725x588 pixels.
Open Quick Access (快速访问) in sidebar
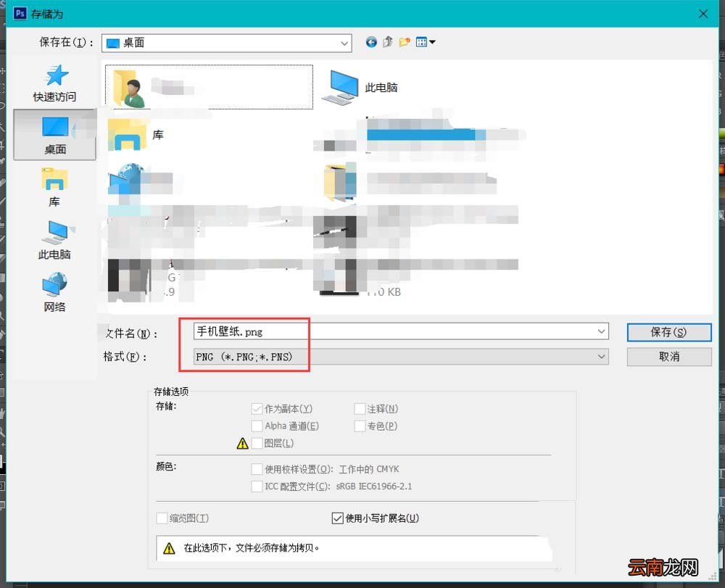[x=54, y=83]
